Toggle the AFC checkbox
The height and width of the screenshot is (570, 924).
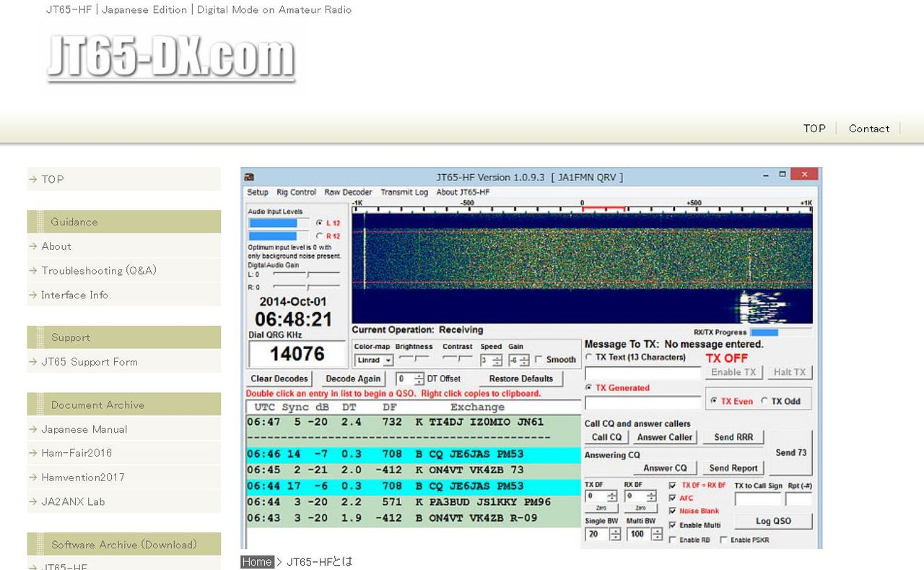pos(673,498)
